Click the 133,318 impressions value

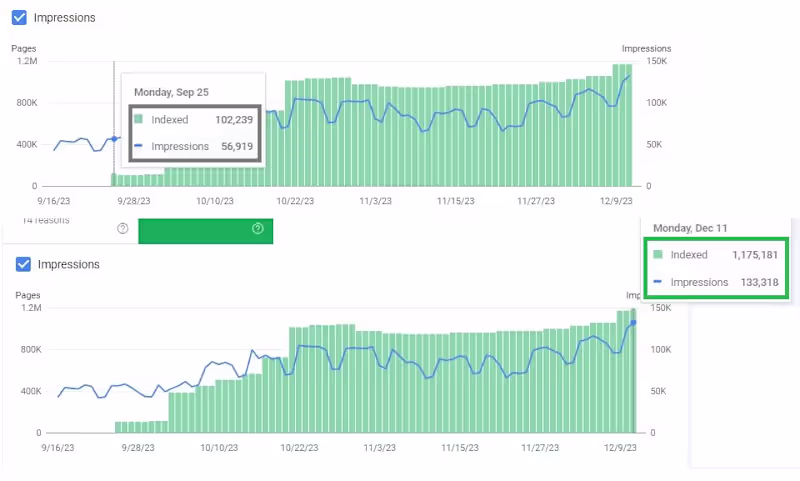click(x=756, y=282)
